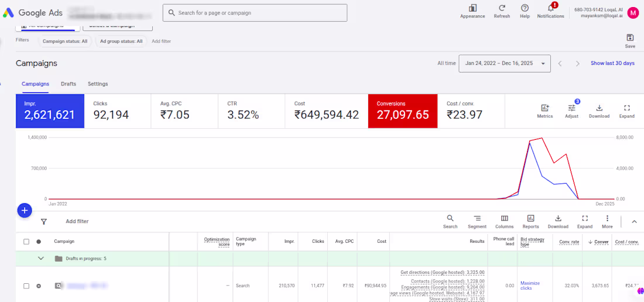Open the Cost scorecard metric selector
The image size is (644, 302).
click(x=327, y=111)
